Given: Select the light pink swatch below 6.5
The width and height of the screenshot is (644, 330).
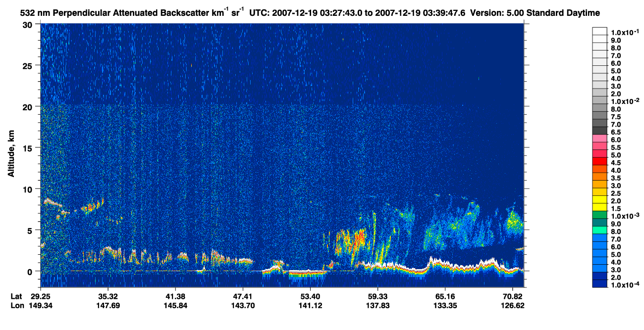Looking at the screenshot, I should pyautogui.click(x=599, y=138).
